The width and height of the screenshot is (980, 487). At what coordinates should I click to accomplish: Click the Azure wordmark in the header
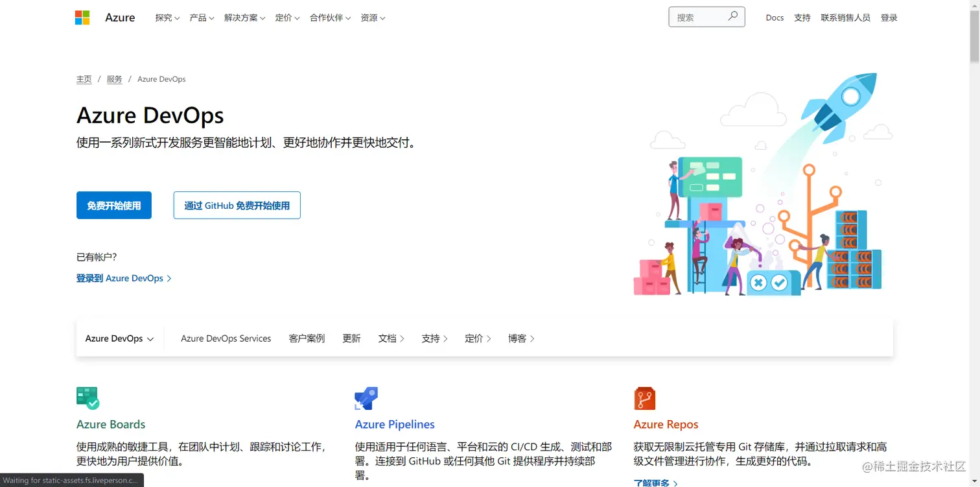pyautogui.click(x=120, y=18)
